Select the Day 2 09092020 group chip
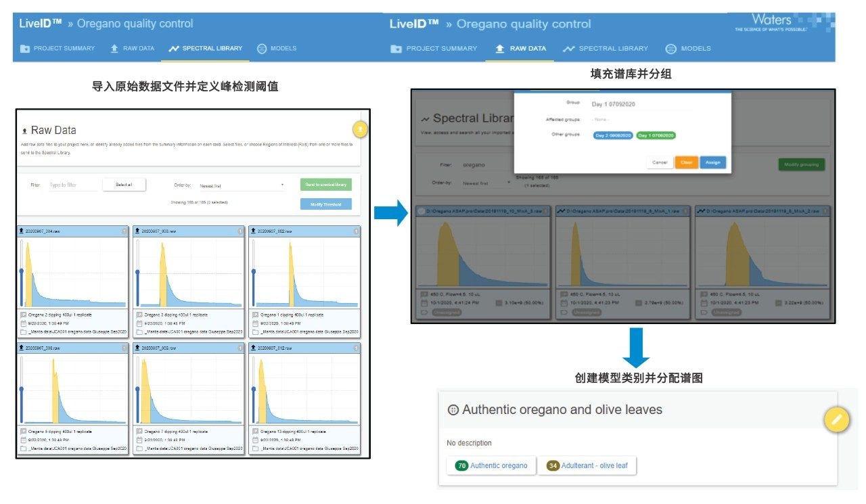This screenshot has width=866, height=504. click(x=613, y=135)
